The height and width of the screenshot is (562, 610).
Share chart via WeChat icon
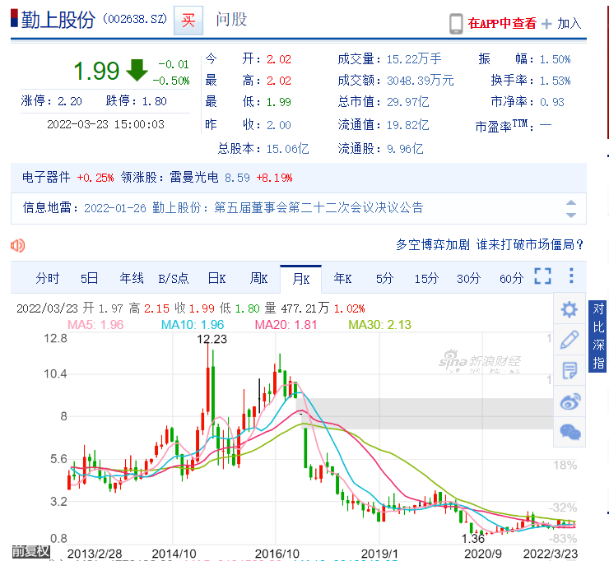click(x=569, y=432)
